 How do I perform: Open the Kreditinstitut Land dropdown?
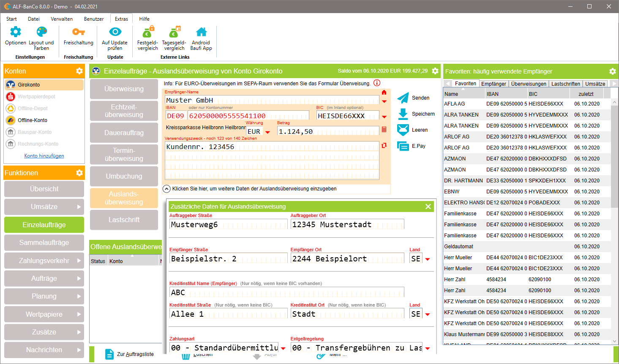pyautogui.click(x=428, y=315)
